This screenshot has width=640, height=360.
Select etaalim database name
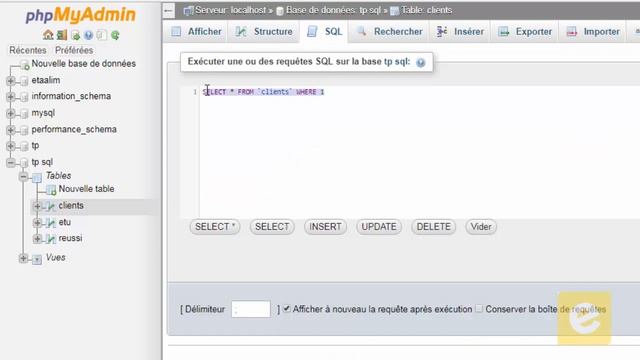(x=46, y=80)
